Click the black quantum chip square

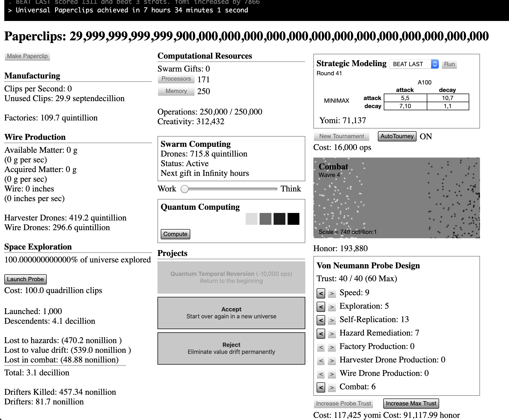(293, 219)
